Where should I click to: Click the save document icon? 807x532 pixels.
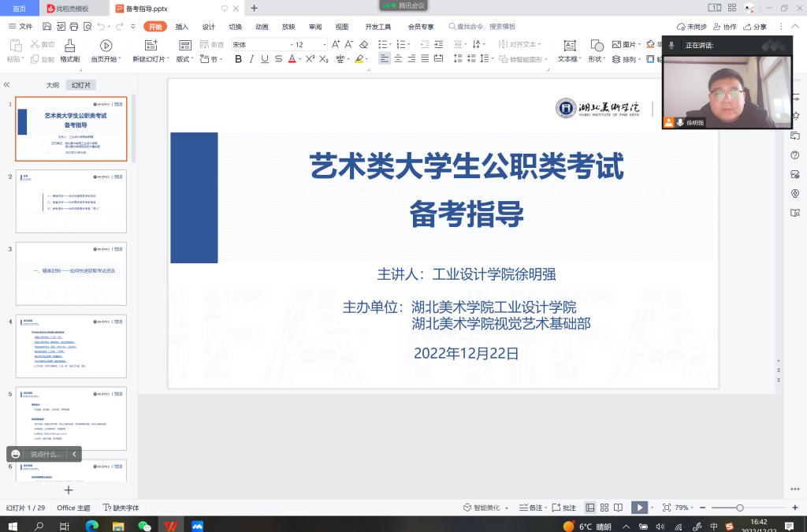(47, 26)
